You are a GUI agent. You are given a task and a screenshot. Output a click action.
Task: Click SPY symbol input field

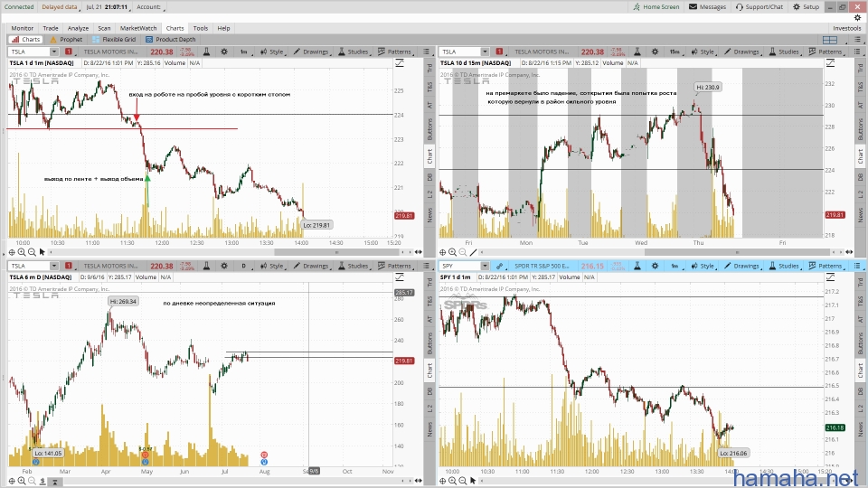tap(459, 266)
